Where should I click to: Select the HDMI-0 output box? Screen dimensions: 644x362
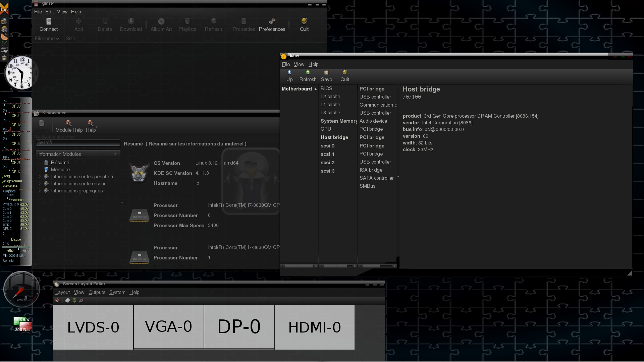click(x=314, y=327)
